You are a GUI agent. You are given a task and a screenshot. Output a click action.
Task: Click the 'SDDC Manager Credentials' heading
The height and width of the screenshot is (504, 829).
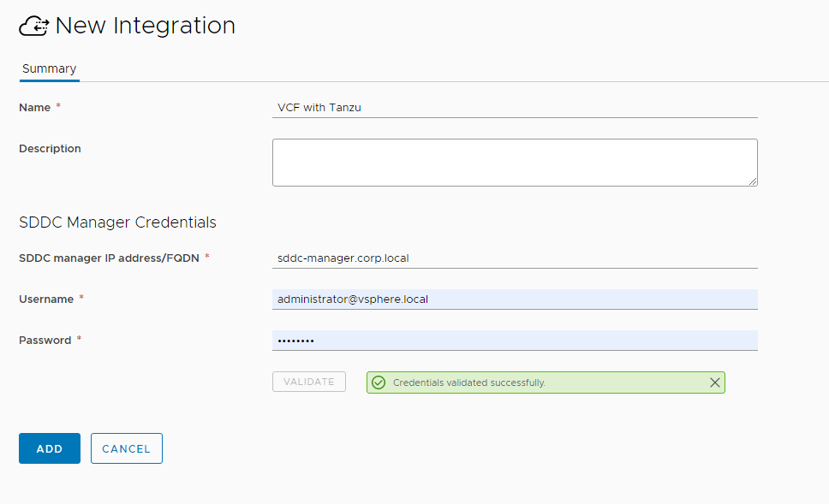coord(117,222)
